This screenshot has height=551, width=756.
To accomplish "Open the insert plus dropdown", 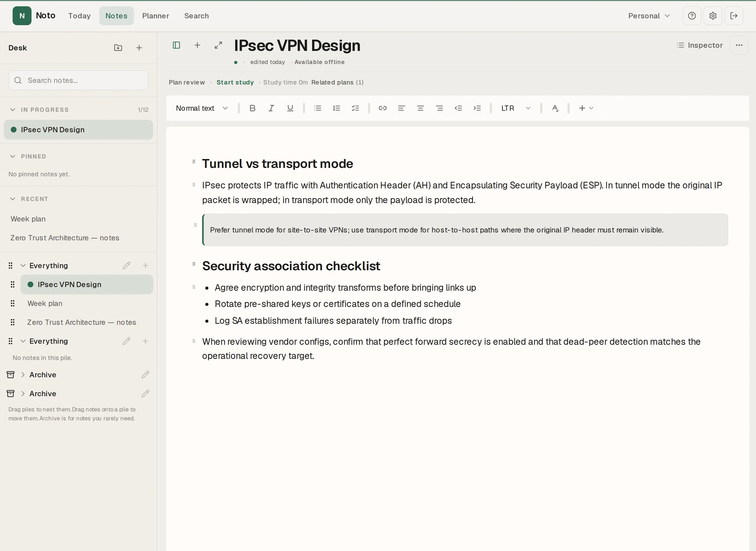I will (586, 108).
